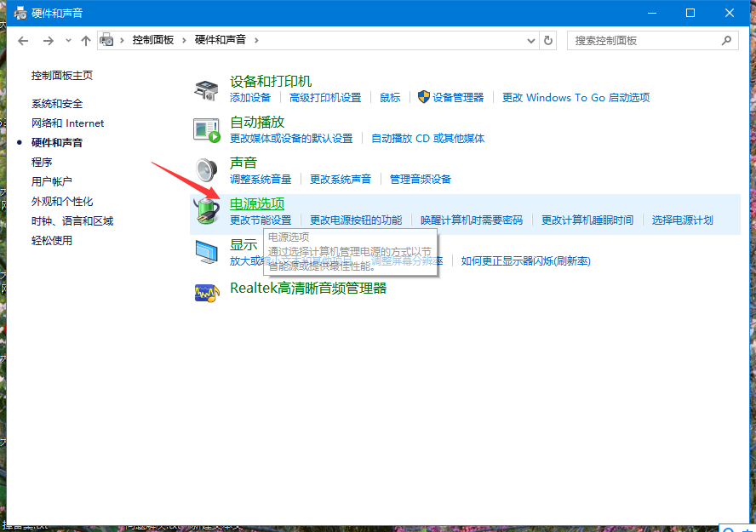
Task: Open Realtek高清晰音频管理器
Action: point(308,289)
